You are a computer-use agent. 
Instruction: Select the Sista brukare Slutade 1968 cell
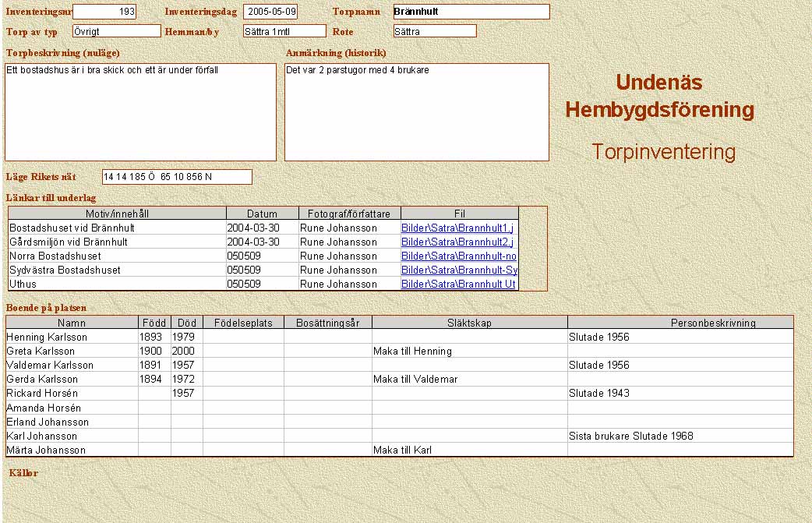click(680, 436)
